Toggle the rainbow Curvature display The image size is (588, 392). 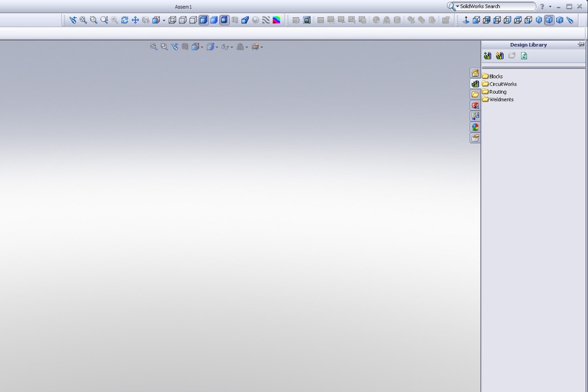[276, 20]
